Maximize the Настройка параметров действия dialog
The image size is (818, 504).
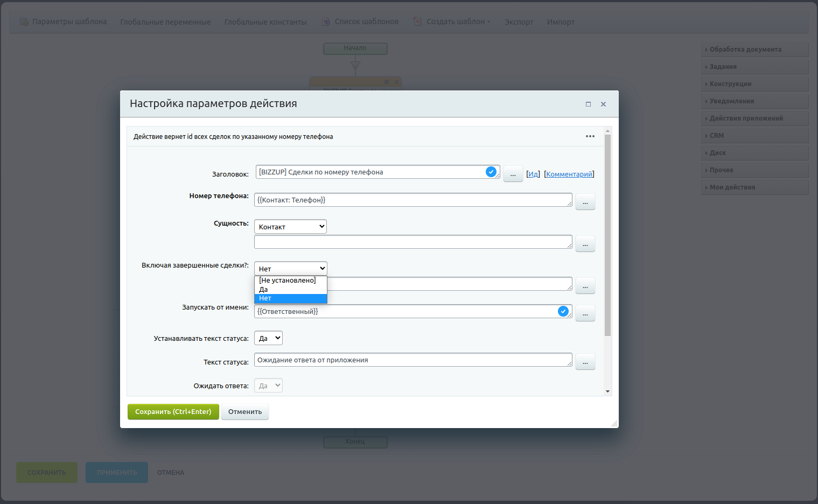[x=588, y=104]
